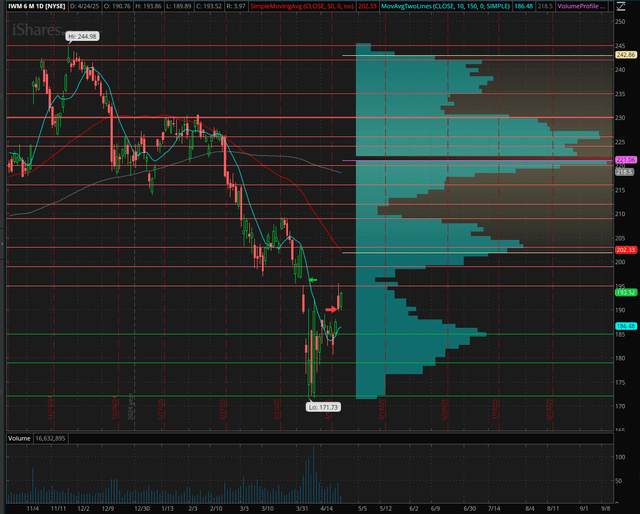Click the price-axis scale icon at top right
This screenshot has width=640, height=514.
(x=620, y=7)
